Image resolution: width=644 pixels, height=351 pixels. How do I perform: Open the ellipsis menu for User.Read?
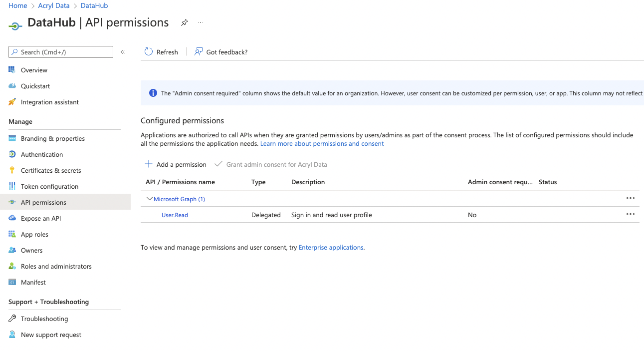630,214
